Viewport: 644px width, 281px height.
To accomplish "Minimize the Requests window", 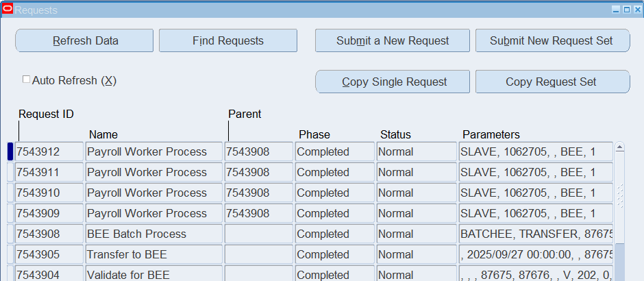I will click(616, 10).
